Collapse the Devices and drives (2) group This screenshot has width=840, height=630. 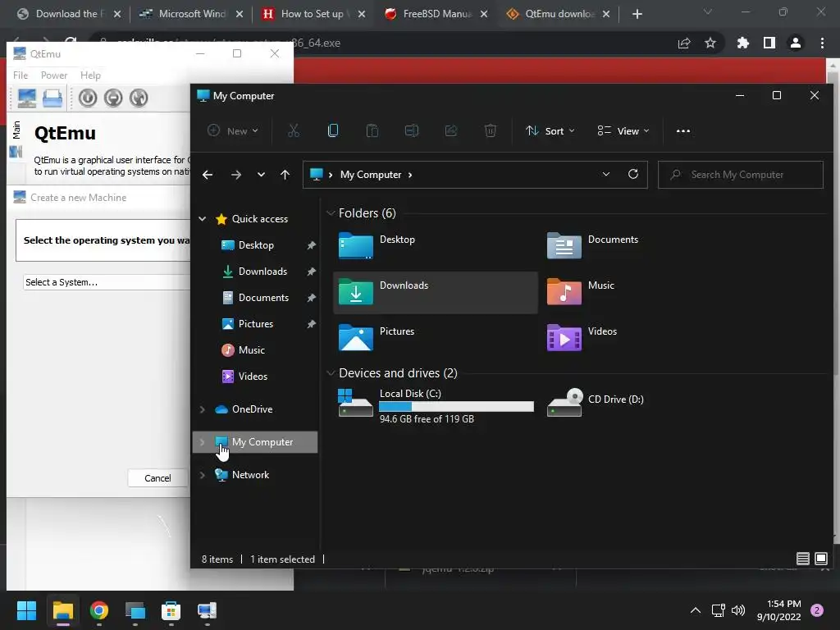[331, 373]
